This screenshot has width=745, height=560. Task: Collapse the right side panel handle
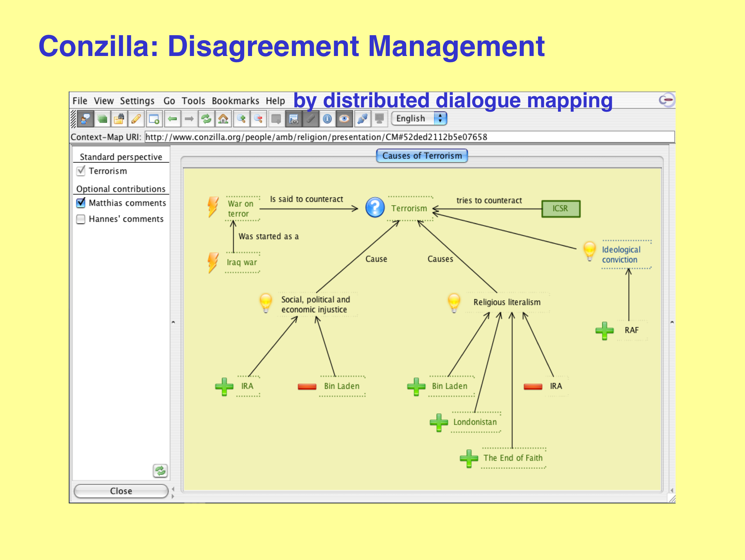click(672, 322)
